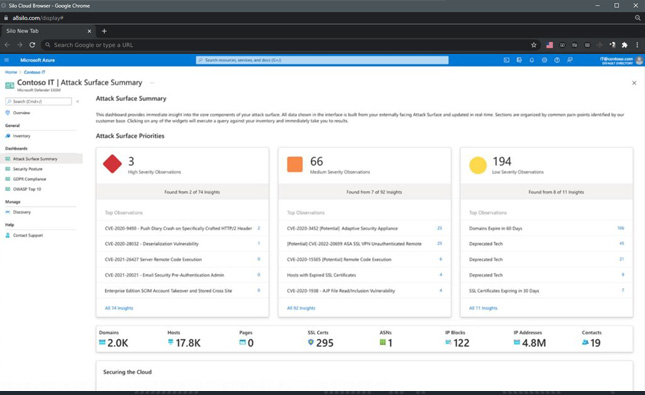Open CVE-2020-9490 Push Diary Crash observation
The image size is (645, 395).
182,228
